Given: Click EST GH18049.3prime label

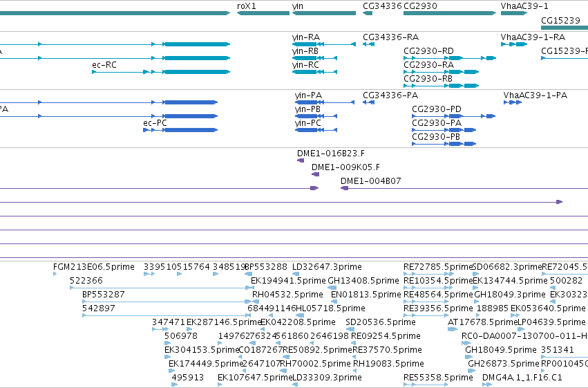Looking at the screenshot, I should click(x=510, y=295).
